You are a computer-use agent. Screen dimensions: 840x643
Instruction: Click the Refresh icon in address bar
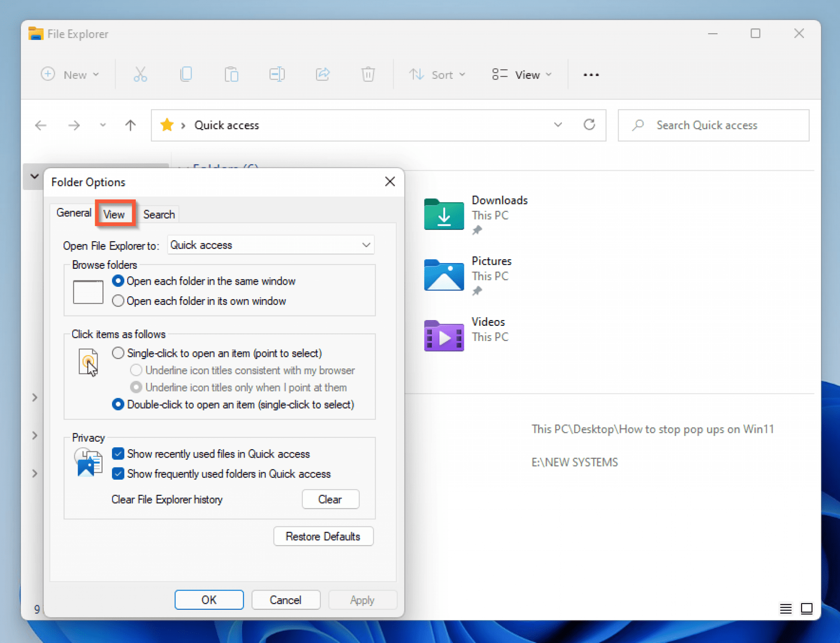[589, 125]
